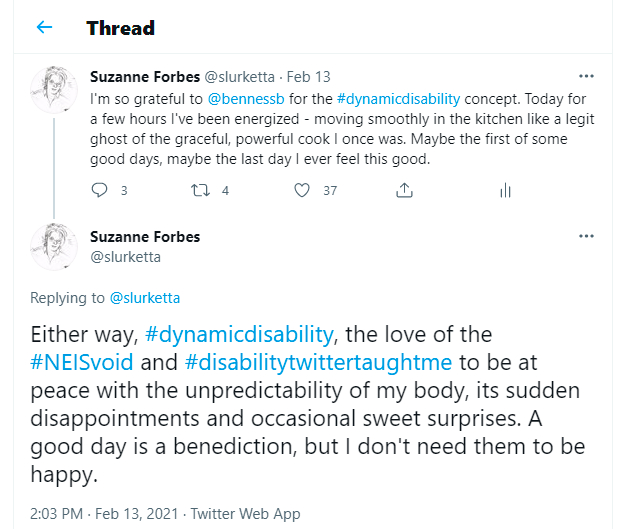Open #dynamicdisability hashtag in reply tweet
Viewport: 643px width, 529px height.
[x=236, y=333]
